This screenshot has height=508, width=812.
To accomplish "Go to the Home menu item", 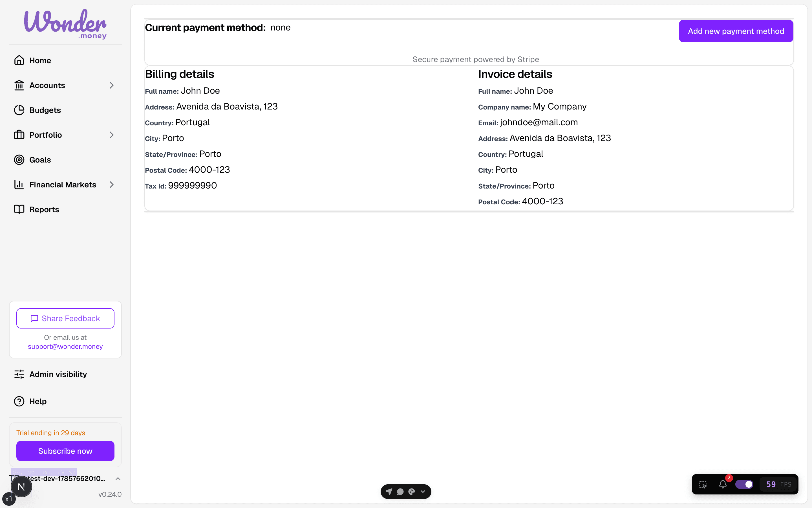I will tap(65, 60).
